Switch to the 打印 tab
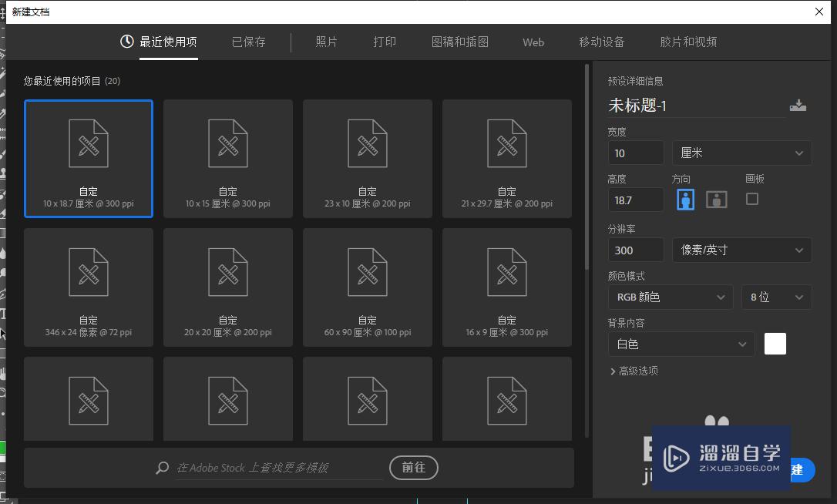Viewport: 837px width, 504px height. (x=384, y=42)
